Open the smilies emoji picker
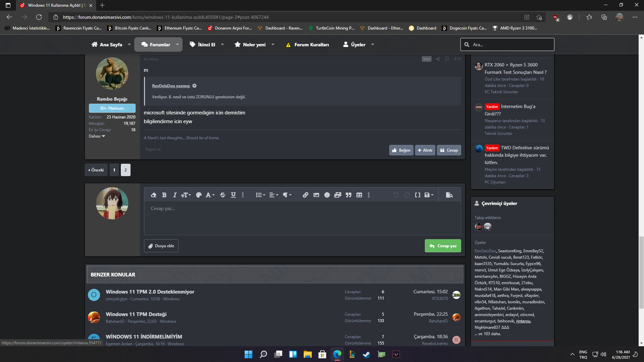 point(327,195)
